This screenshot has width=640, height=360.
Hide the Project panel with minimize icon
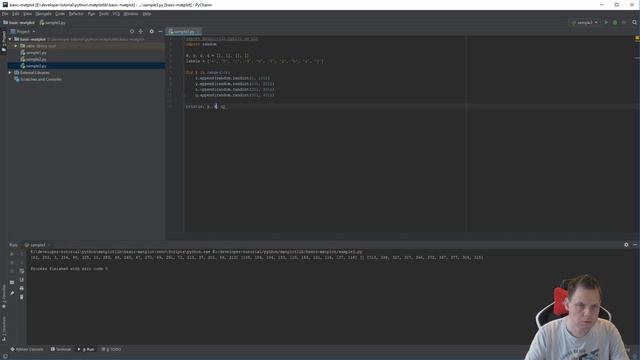(x=160, y=31)
